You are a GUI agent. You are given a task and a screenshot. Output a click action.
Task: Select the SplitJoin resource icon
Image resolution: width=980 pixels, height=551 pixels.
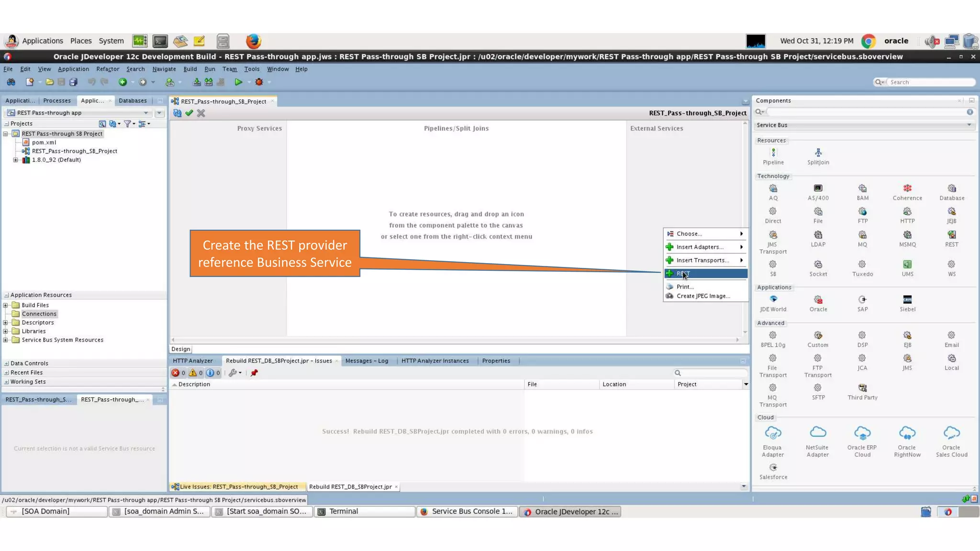pos(818,153)
